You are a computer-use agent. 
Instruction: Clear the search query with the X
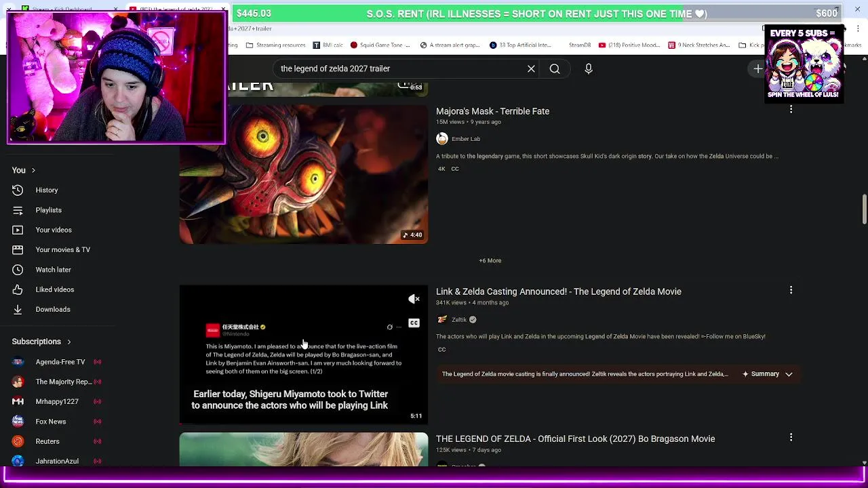click(531, 68)
